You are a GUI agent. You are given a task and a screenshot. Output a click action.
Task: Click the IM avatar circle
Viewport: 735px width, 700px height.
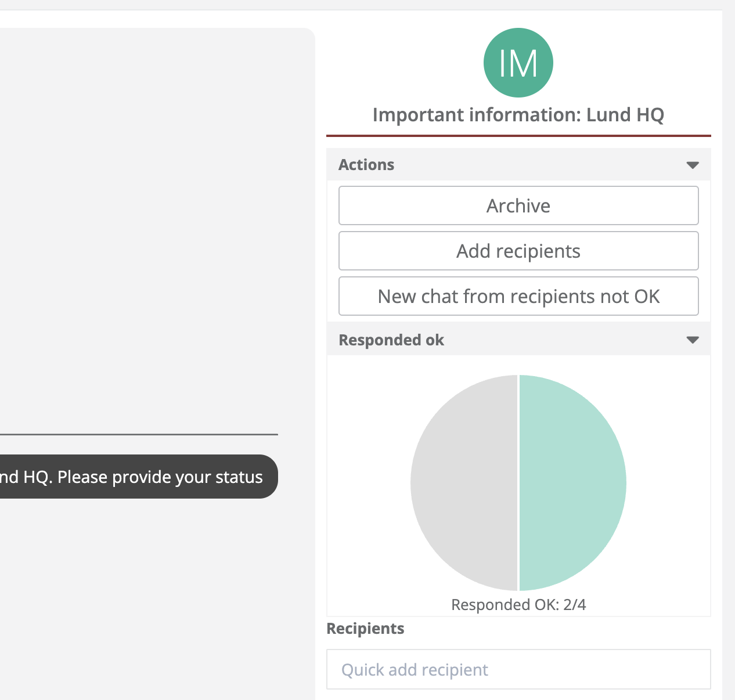click(x=518, y=63)
